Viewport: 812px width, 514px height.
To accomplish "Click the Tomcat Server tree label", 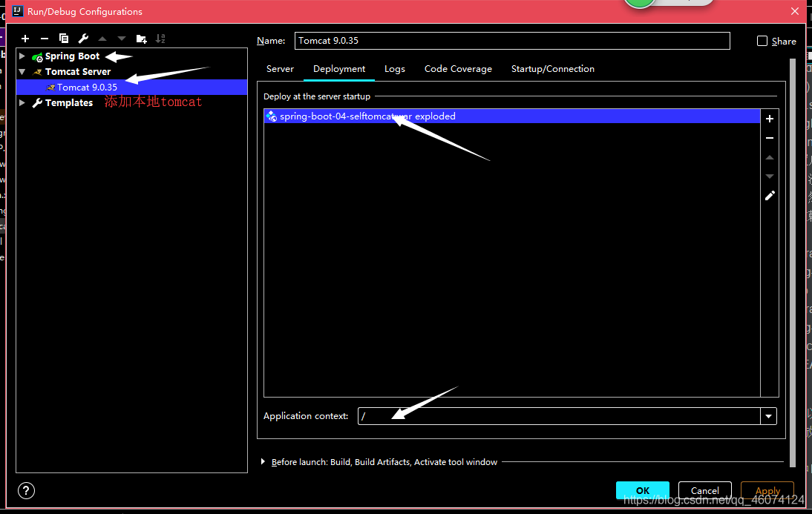I will 78,71.
